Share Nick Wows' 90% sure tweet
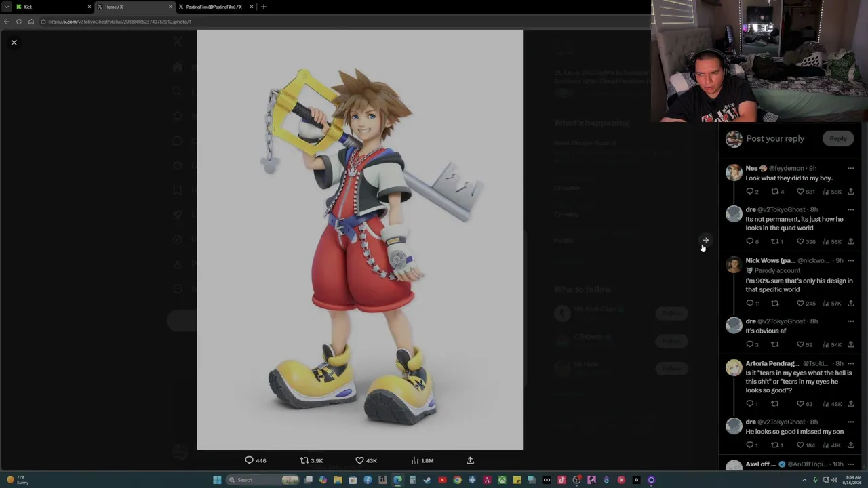This screenshot has width=868, height=488. pos(850,303)
